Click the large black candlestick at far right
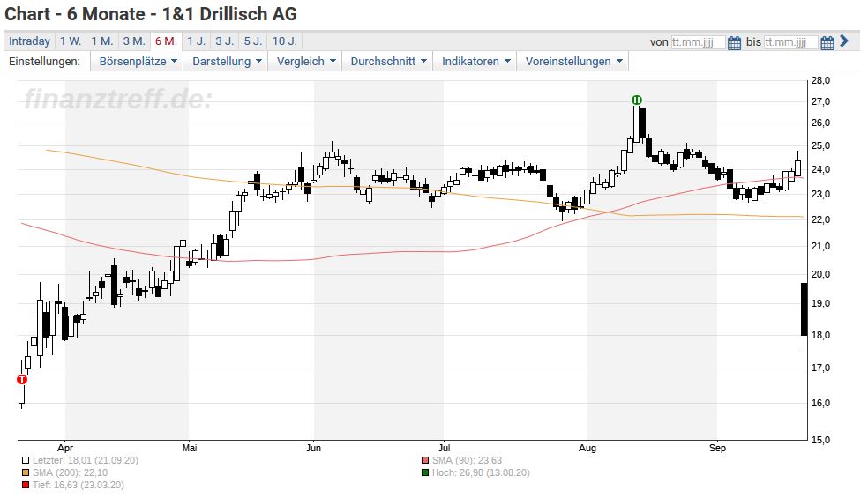Viewport: 868px width, 498px height. [x=804, y=309]
